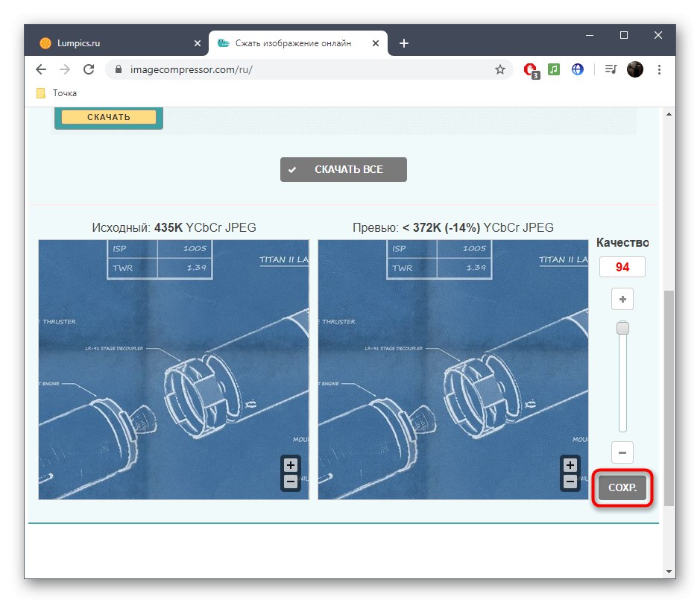
Task: Save quality with the СОХР. button
Action: [622, 487]
